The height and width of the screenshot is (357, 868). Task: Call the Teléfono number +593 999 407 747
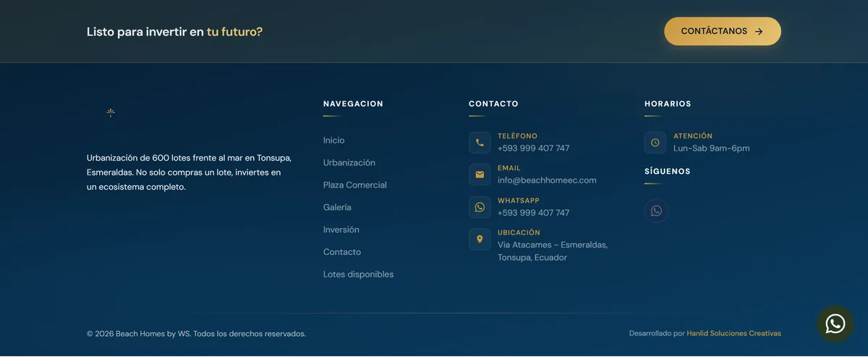(x=534, y=148)
